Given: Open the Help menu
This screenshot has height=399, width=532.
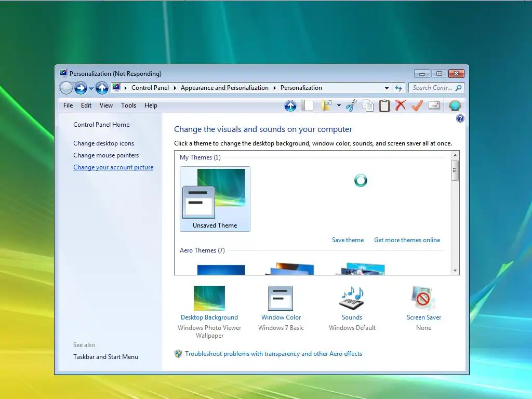Looking at the screenshot, I should 151,105.
